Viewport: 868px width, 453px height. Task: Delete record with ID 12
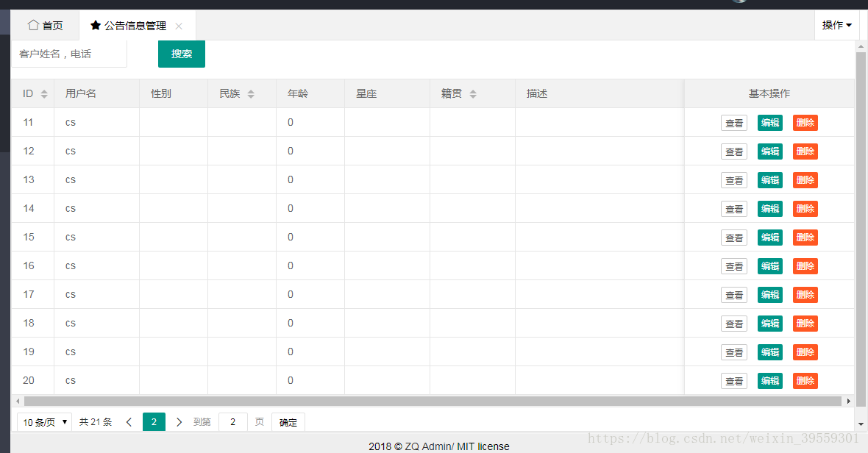click(805, 151)
